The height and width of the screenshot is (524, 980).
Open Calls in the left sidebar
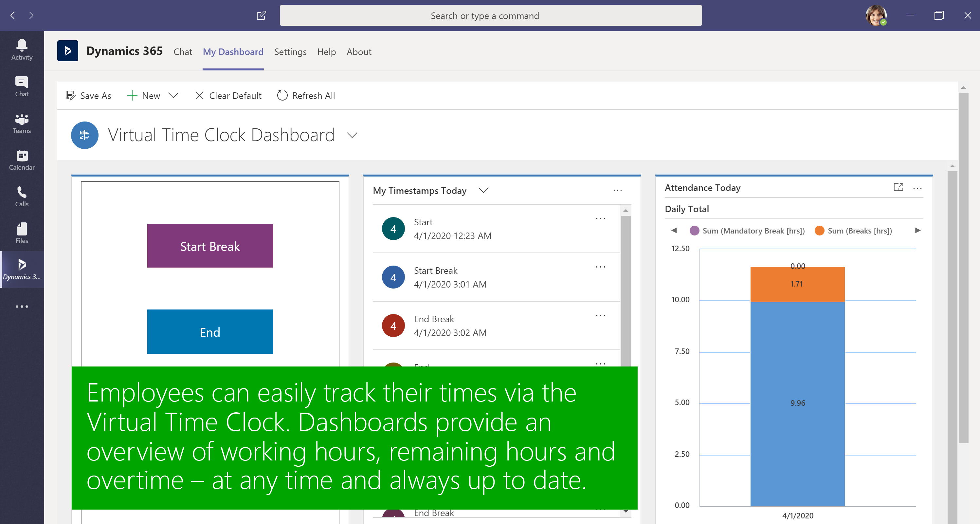coord(22,197)
